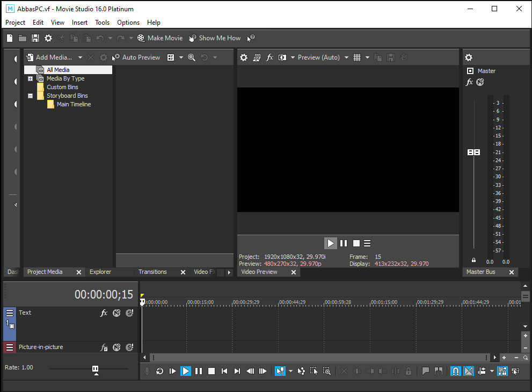The image size is (532, 392).
Task: Click the Search Media magnifier icon
Action: click(191, 57)
